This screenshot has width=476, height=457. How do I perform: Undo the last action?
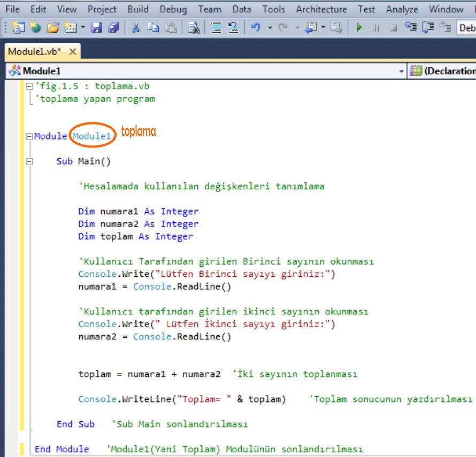pyautogui.click(x=256, y=28)
